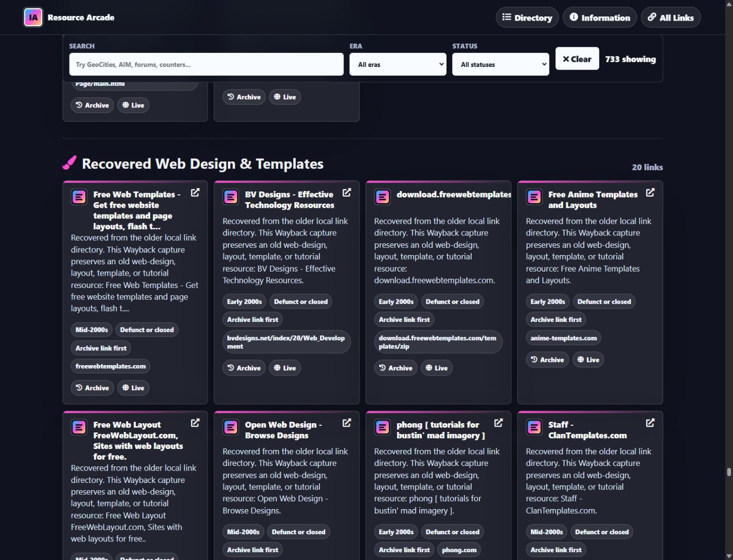Open external link icon on BV Designs card
The height and width of the screenshot is (560, 733).
[x=347, y=192]
